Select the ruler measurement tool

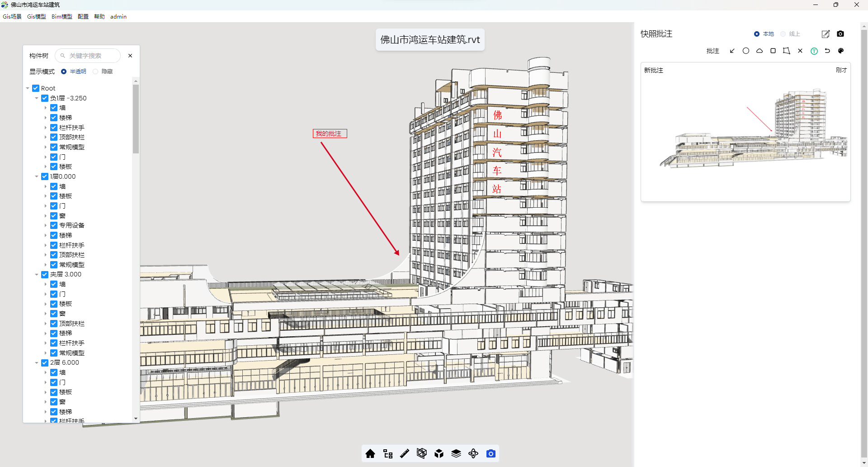click(405, 453)
